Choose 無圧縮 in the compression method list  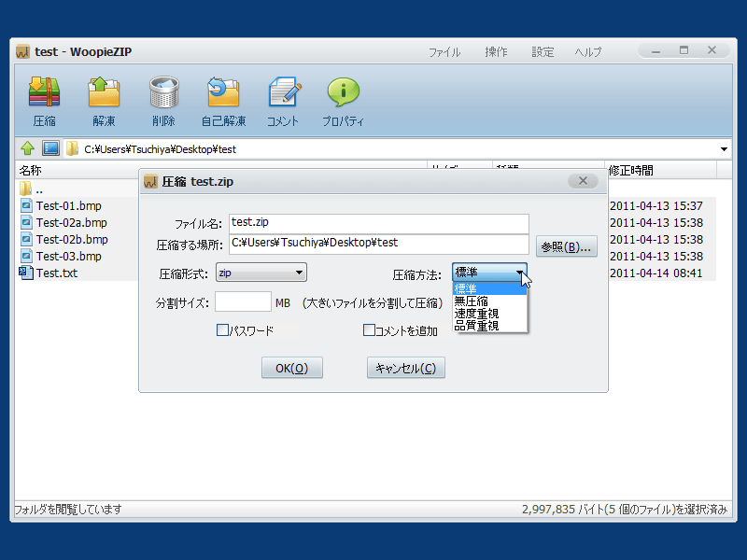click(489, 301)
